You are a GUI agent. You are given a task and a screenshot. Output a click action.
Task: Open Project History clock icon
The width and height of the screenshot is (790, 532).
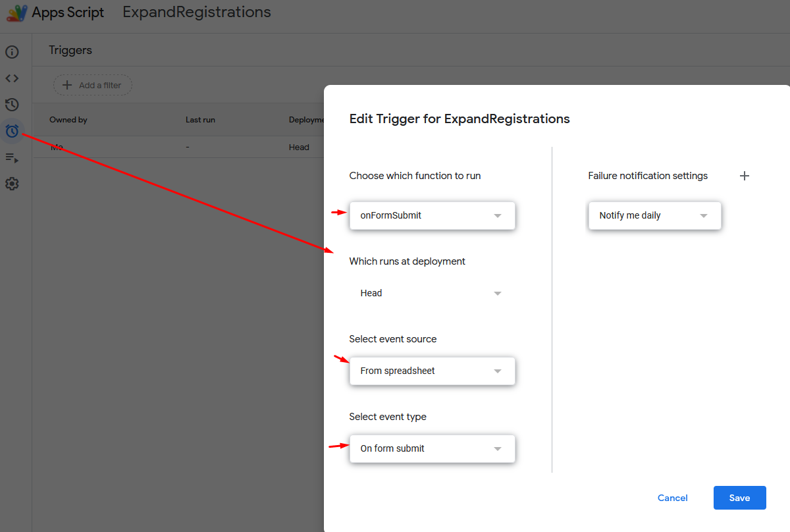tap(12, 105)
